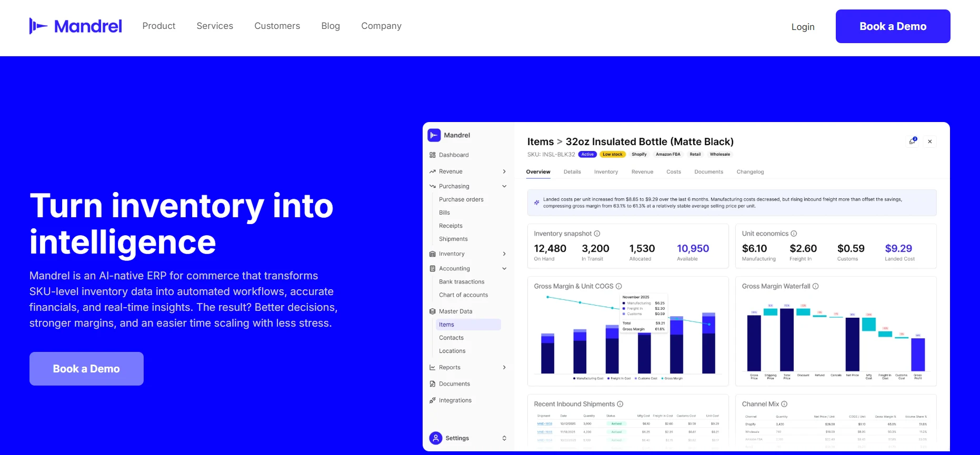Click the Gross Margin Waterfall info icon

[x=815, y=286]
